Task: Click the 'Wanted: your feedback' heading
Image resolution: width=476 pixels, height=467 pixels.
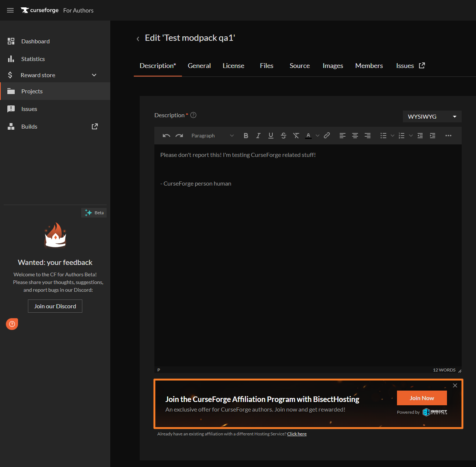Action: [55, 262]
